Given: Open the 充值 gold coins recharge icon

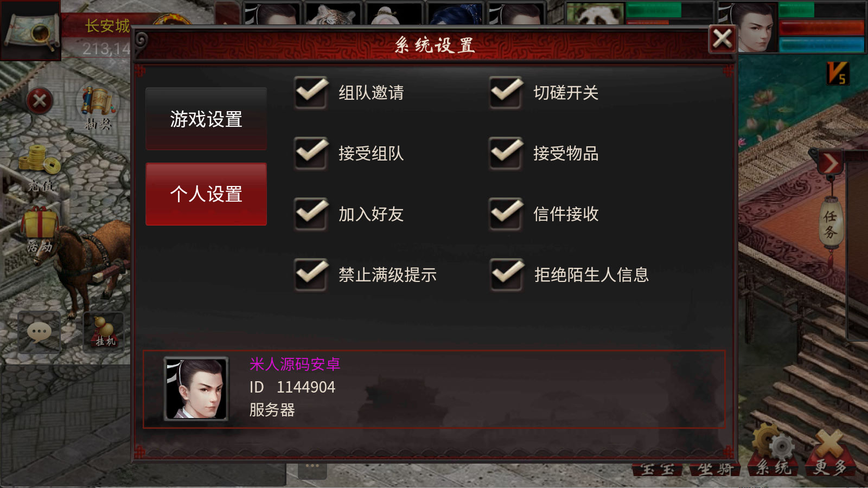Looking at the screenshot, I should [x=39, y=167].
